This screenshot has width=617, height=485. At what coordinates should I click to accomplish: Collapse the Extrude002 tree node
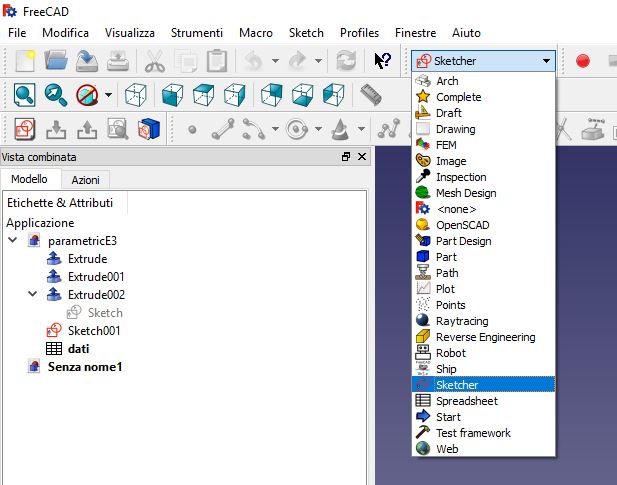pyautogui.click(x=33, y=294)
